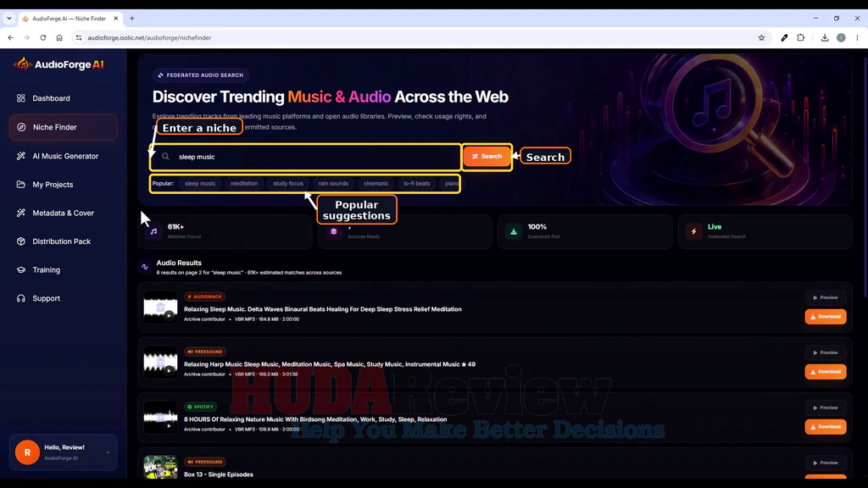
Task: Select the 'meditation' popular chip
Action: coord(244,184)
